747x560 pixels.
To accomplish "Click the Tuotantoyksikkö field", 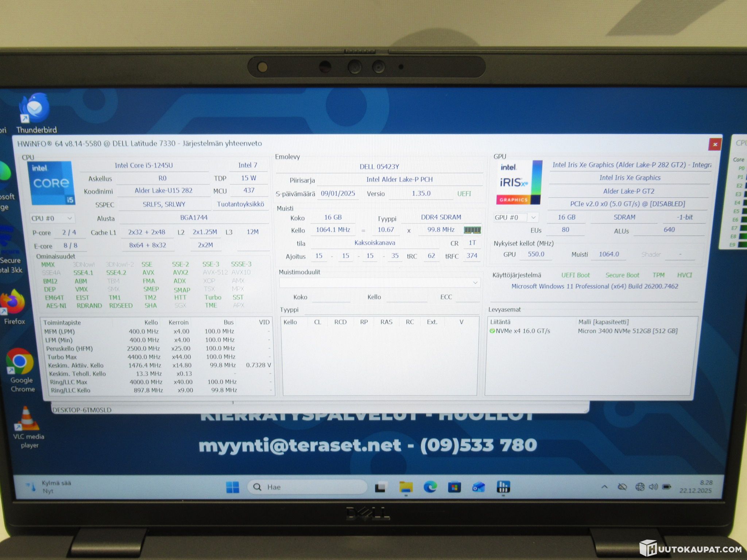I will 241,204.
